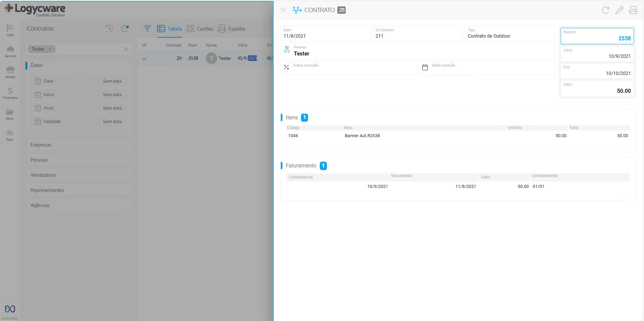644x321 pixels.
Task: Click the filter funnel icon
Action: pos(147,29)
